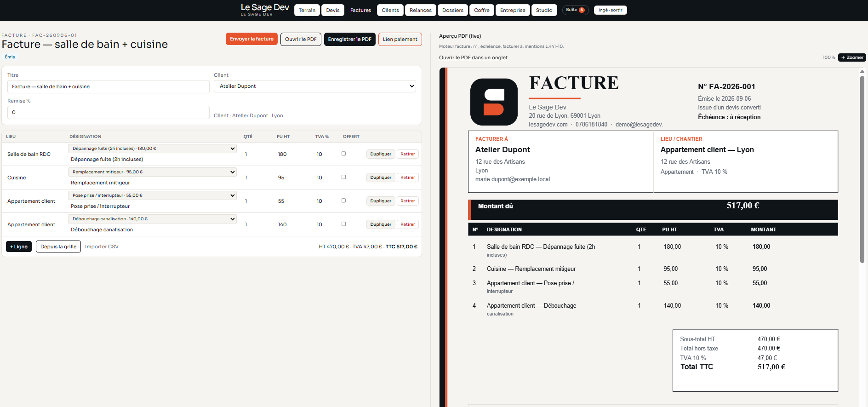Click Ouvrir le PDF button
This screenshot has width=868, height=407.
pos(301,39)
